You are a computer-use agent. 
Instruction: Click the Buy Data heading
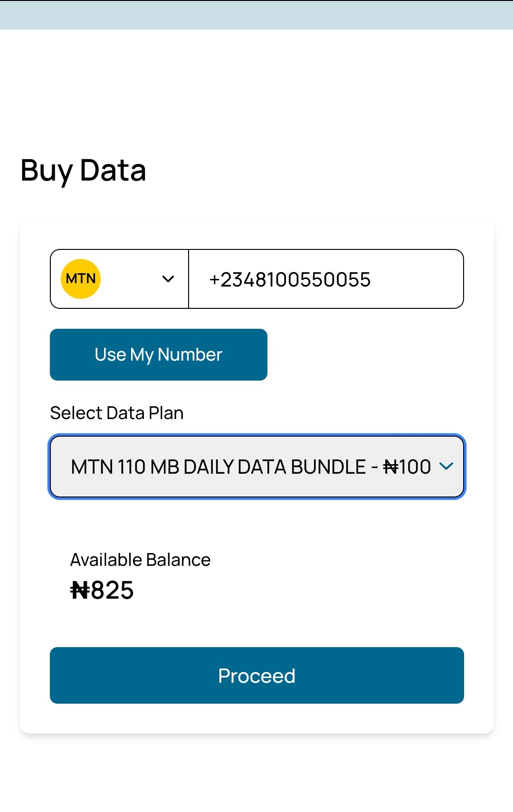pos(83,171)
